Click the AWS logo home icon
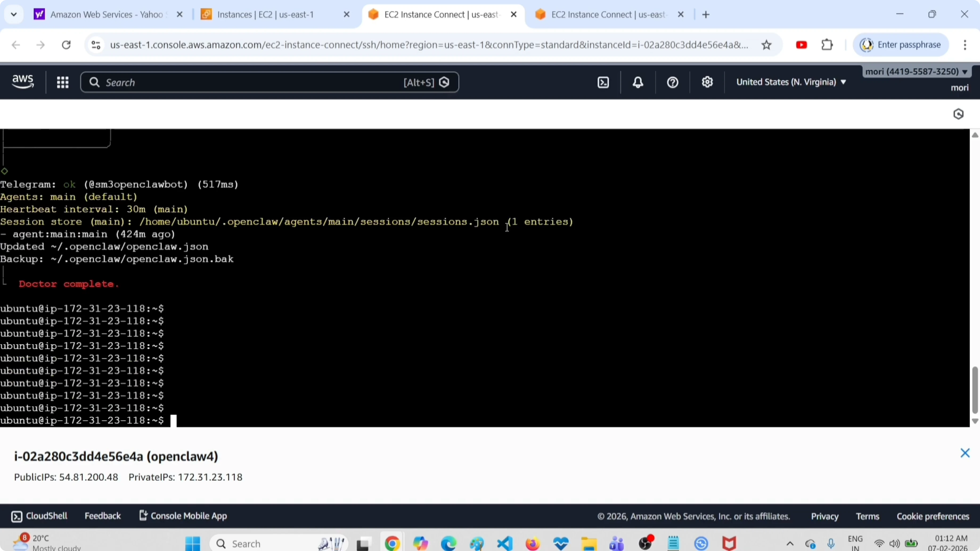Viewport: 980px width, 551px height. 23,81
